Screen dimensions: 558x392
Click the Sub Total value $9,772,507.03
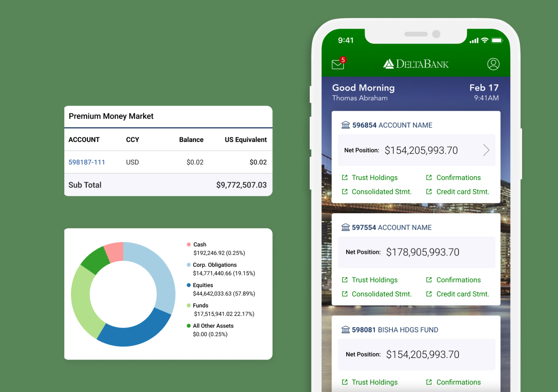(242, 185)
